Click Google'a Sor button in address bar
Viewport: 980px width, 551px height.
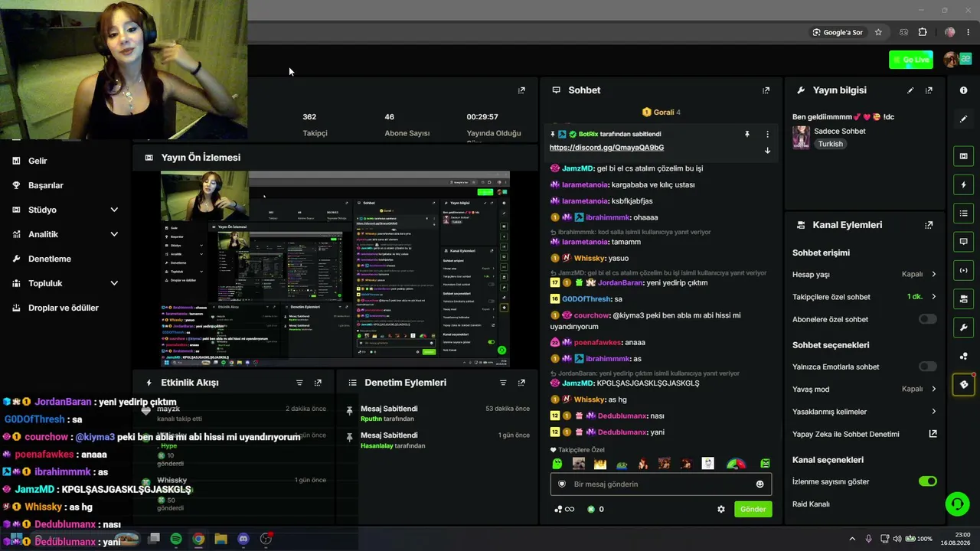click(838, 32)
